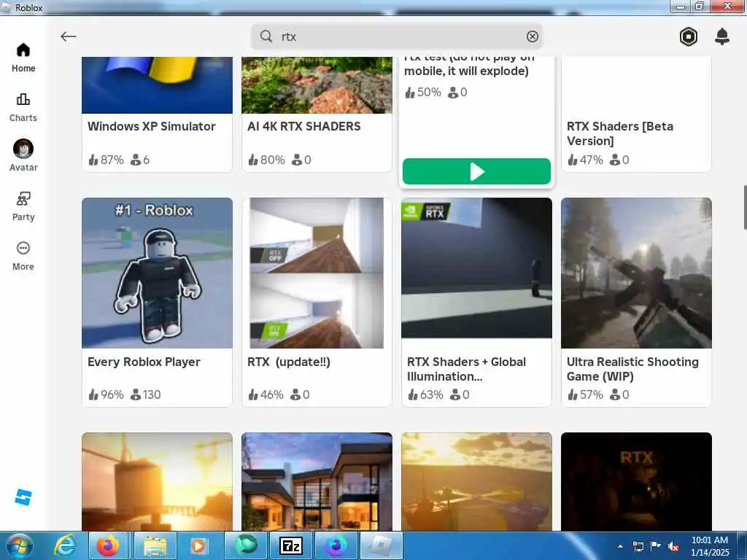This screenshot has height=560, width=747.
Task: Open the network tray icon
Action: point(638,546)
